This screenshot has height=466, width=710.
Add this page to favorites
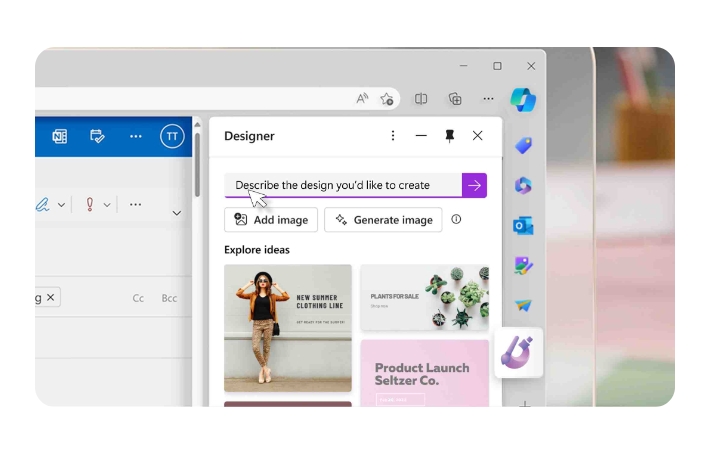coord(387,99)
